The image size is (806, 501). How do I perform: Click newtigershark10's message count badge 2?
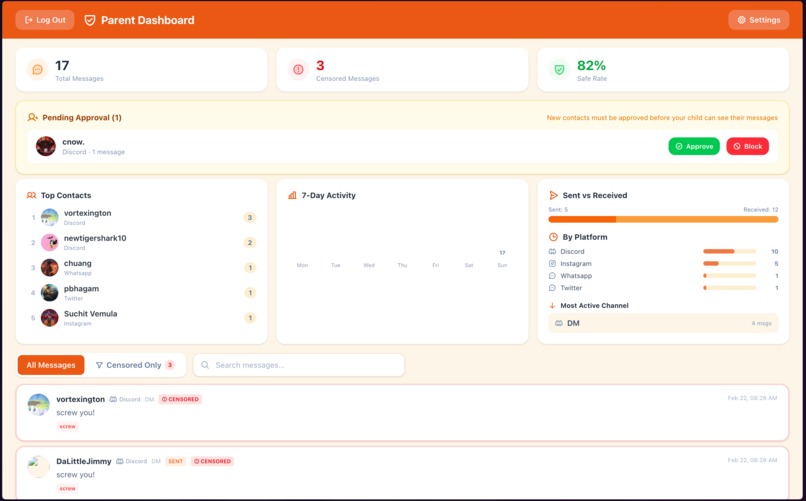[x=250, y=243]
